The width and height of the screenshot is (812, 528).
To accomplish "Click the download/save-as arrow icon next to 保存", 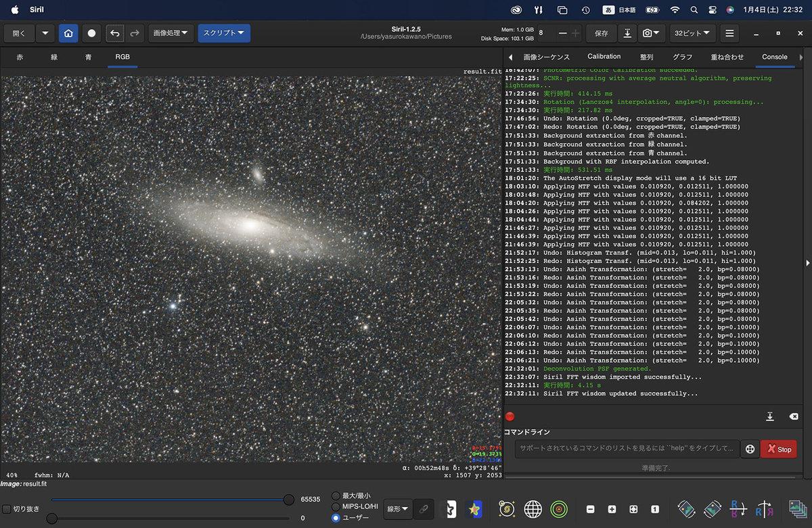I will coord(627,33).
